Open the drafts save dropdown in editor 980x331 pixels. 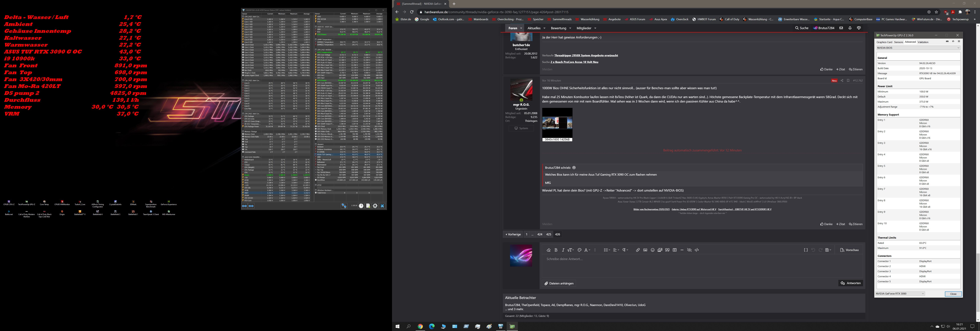click(828, 250)
